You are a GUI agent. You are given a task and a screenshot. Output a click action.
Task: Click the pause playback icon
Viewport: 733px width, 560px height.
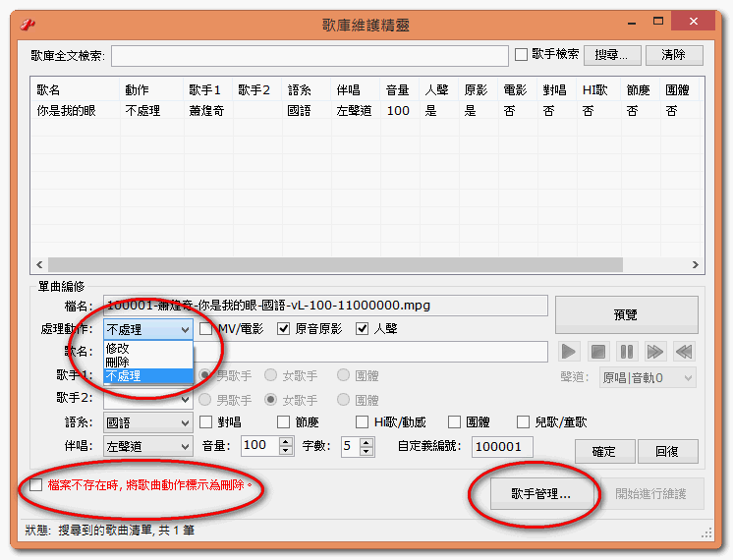626,352
